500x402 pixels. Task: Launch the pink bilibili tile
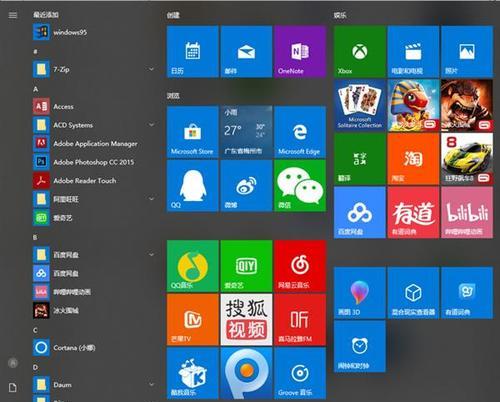[467, 212]
